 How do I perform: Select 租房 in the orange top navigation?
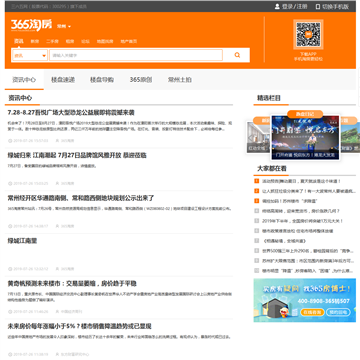tap(70, 41)
